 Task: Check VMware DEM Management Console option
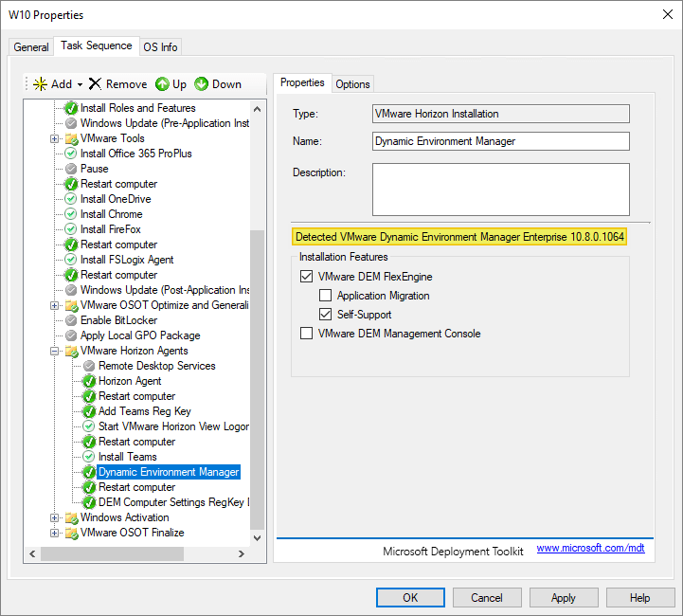click(x=306, y=334)
